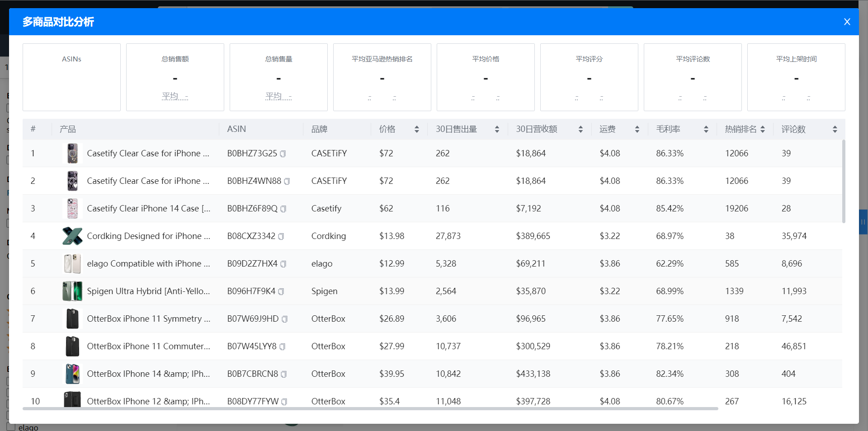Sort products by 评论数
The image size is (868, 431).
835,130
